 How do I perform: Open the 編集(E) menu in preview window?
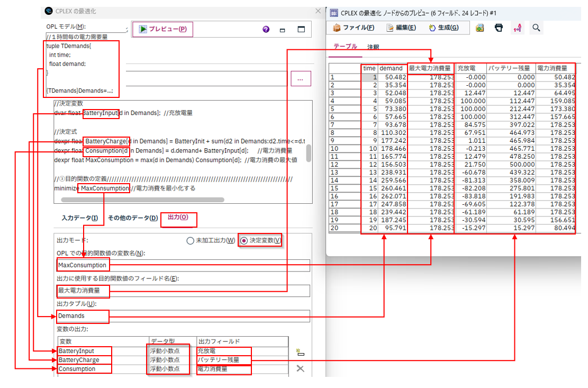[401, 28]
